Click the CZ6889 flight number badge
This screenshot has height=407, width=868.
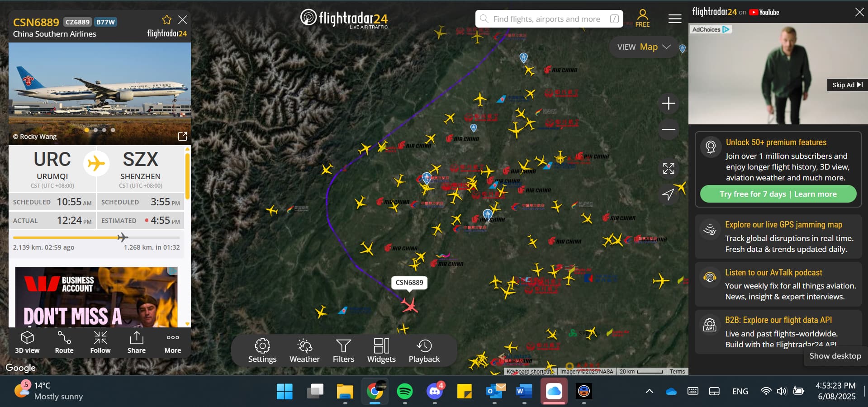click(x=78, y=22)
